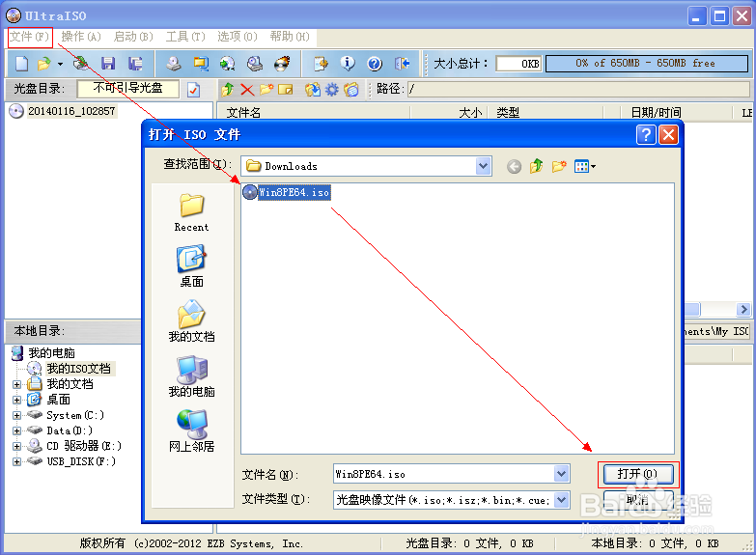The height and width of the screenshot is (555, 756).
Task: Open the 选项(O) menu
Action: [238, 37]
